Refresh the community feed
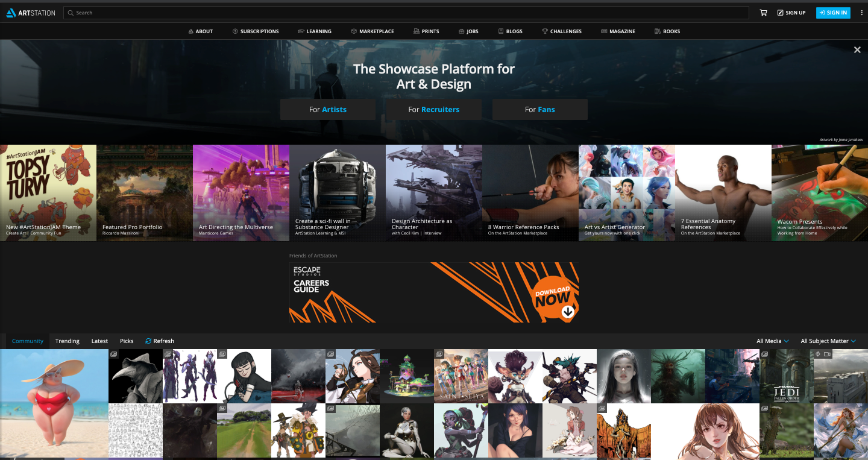 pyautogui.click(x=160, y=341)
